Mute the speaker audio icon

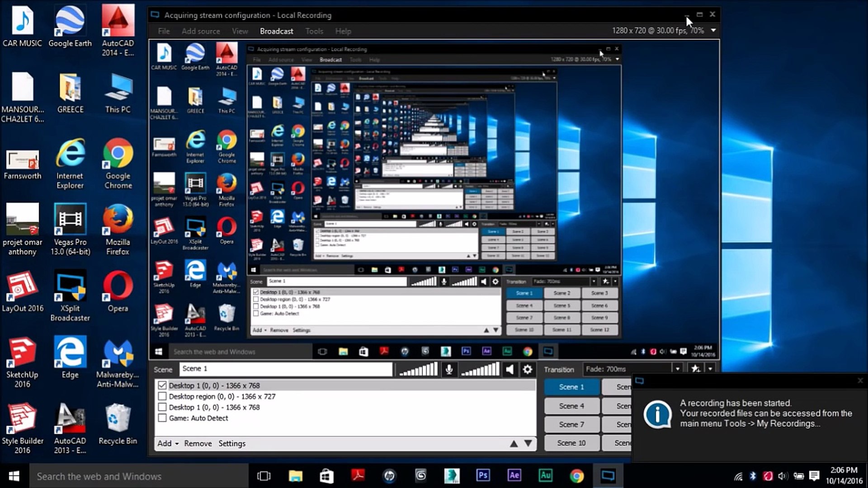[509, 370]
